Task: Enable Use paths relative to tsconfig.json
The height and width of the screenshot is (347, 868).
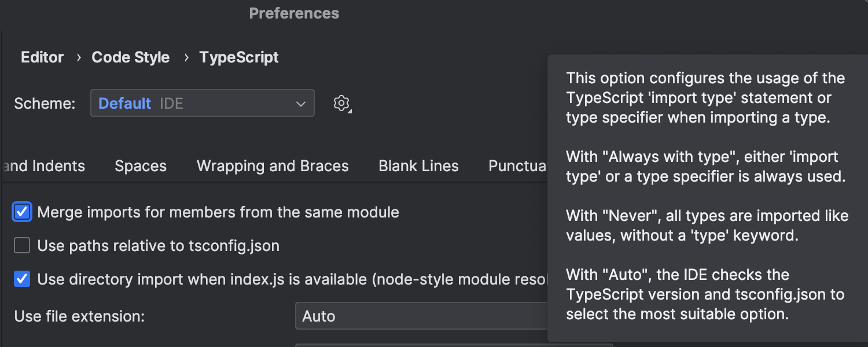Action: (21, 245)
